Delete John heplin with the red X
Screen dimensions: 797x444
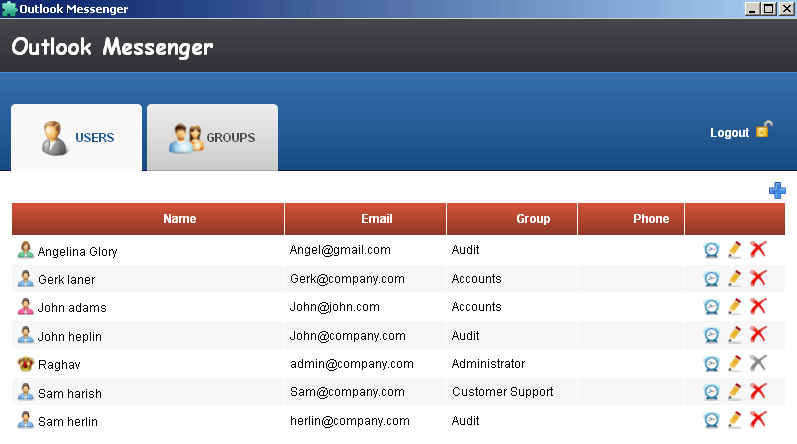tap(758, 334)
